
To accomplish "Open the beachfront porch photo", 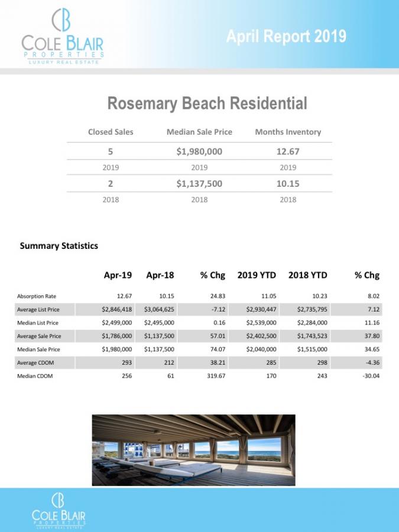I will click(x=194, y=450).
